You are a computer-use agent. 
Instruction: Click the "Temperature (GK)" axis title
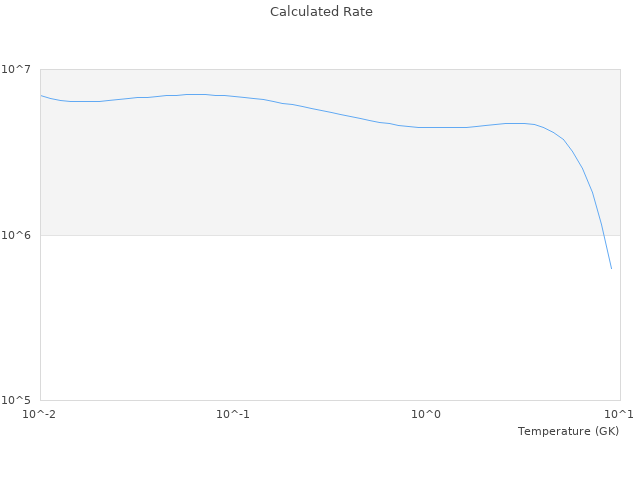click(568, 431)
